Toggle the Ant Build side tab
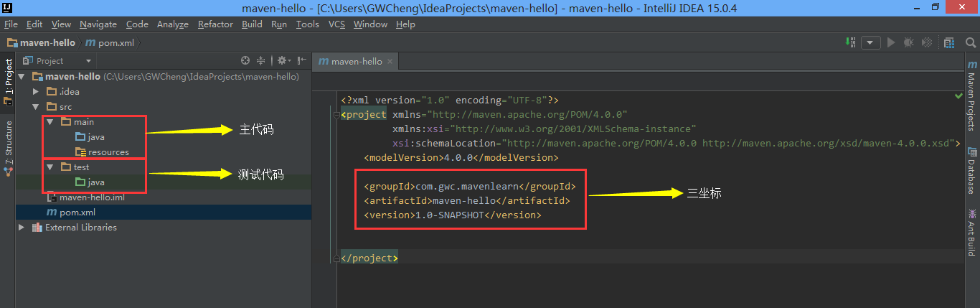Screen dimensions: 980x308 971,232
